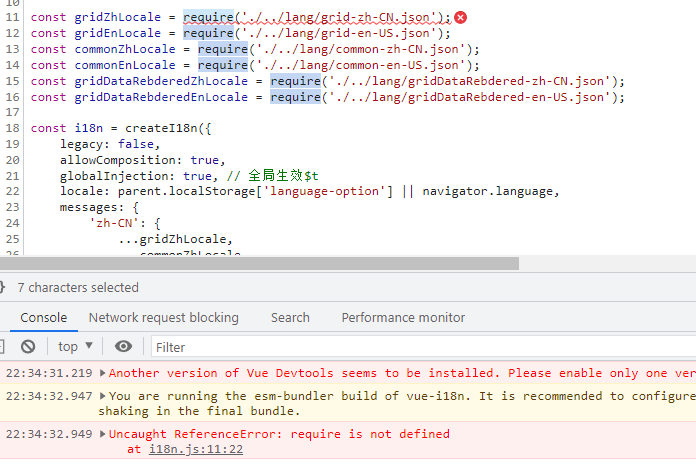This screenshot has height=464, width=696.
Task: Open the Search drawer tab
Action: (x=290, y=317)
